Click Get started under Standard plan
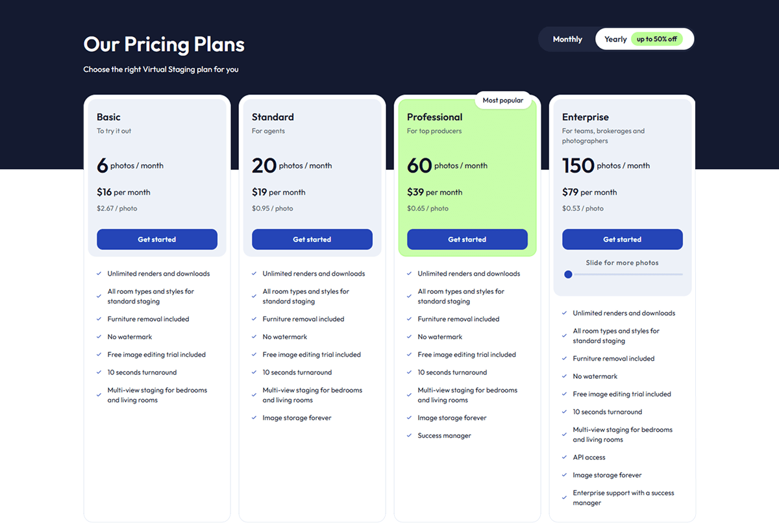The height and width of the screenshot is (532, 779). pos(312,239)
